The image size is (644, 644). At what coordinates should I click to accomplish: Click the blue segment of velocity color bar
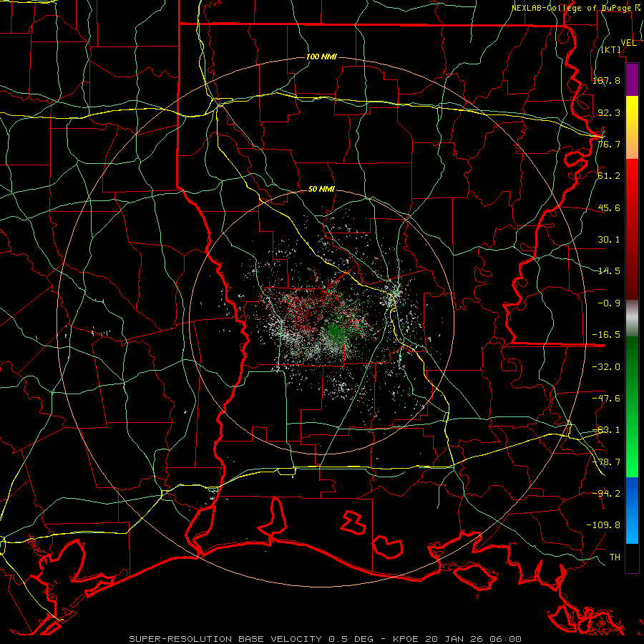click(632, 510)
